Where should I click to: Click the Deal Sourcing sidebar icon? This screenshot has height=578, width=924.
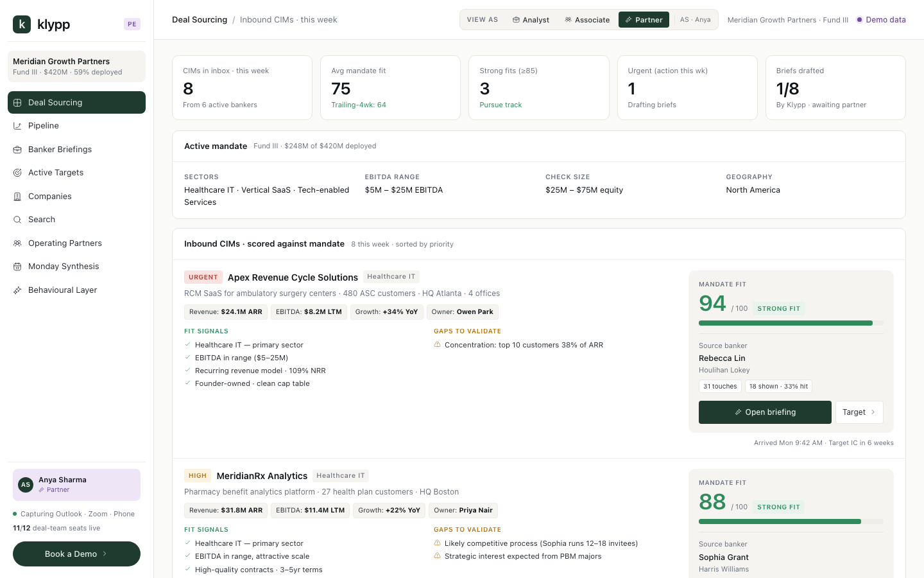coord(17,103)
